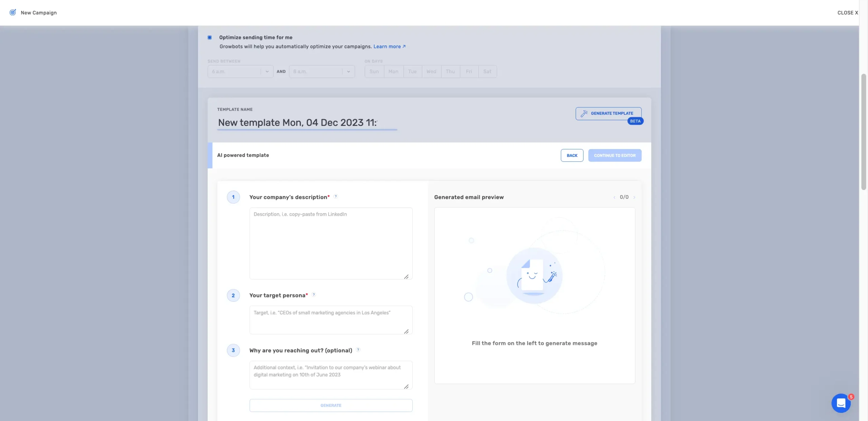Click the Generate button below form

pos(331,405)
